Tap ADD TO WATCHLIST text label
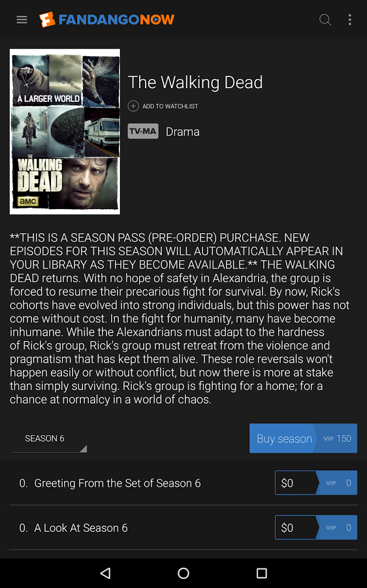 170,106
